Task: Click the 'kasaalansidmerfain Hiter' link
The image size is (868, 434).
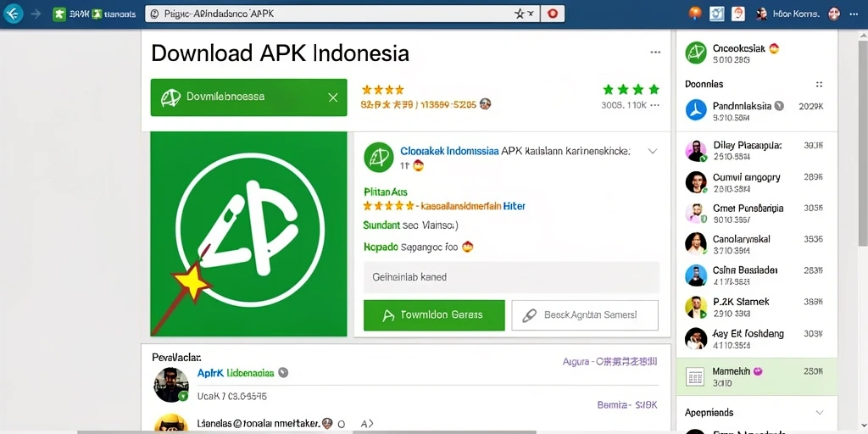Action: [473, 206]
